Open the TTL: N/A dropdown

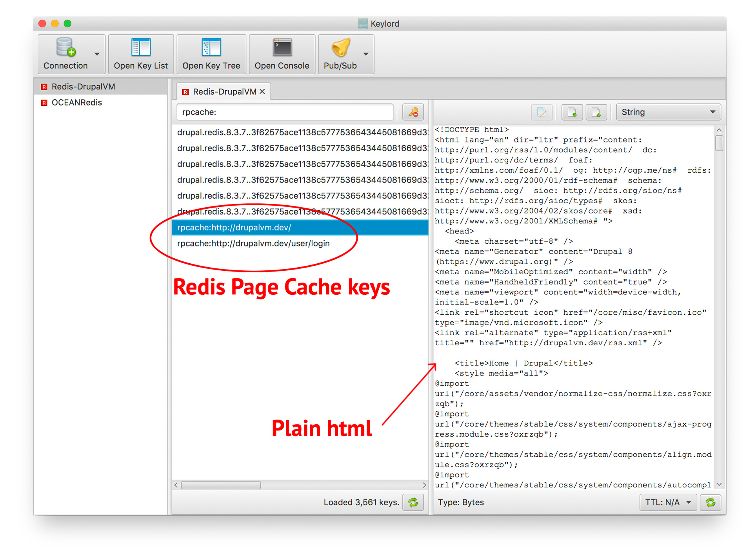tap(668, 503)
